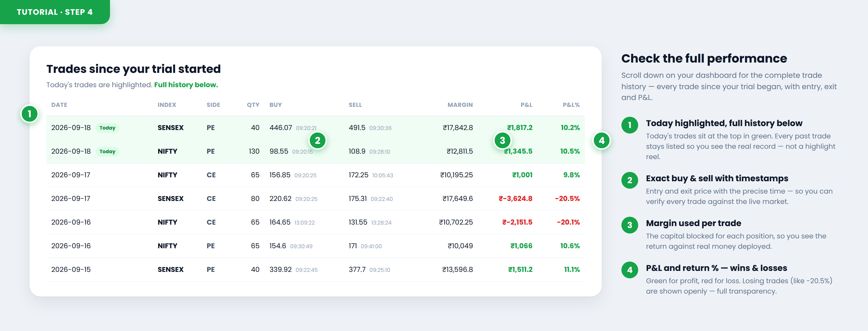868x331 pixels.
Task: Select the -20.5% table cell
Action: 567,199
